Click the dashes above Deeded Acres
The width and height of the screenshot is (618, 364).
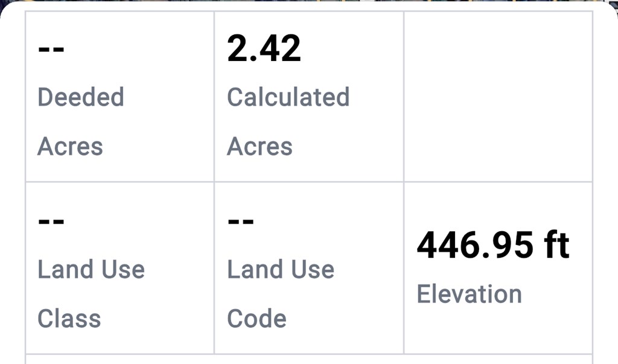tap(51, 48)
